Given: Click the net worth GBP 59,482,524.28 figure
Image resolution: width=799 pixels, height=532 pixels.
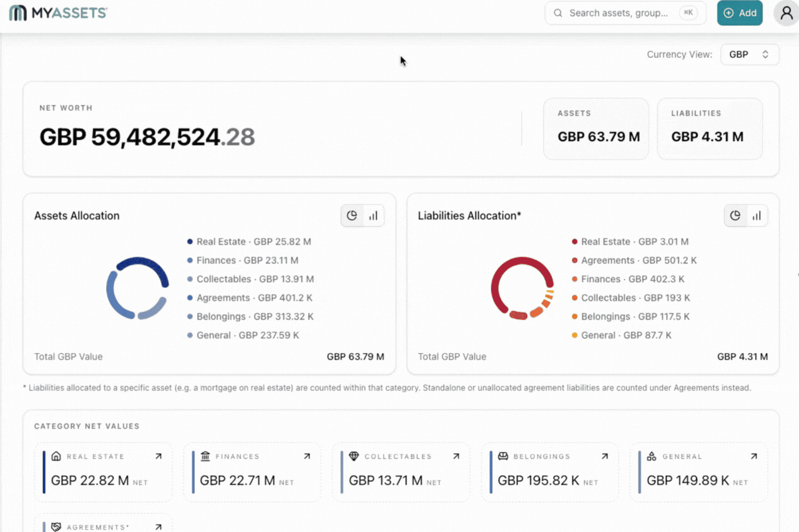Looking at the screenshot, I should [147, 137].
